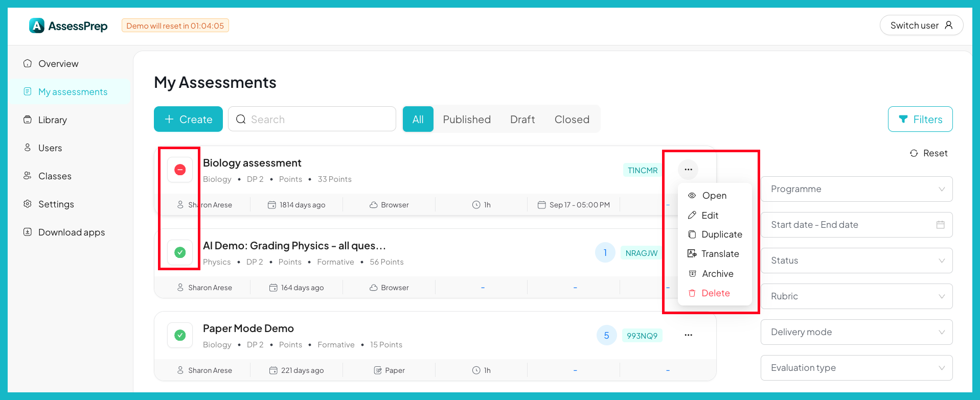Expand the Delivery mode dropdown

tap(857, 332)
